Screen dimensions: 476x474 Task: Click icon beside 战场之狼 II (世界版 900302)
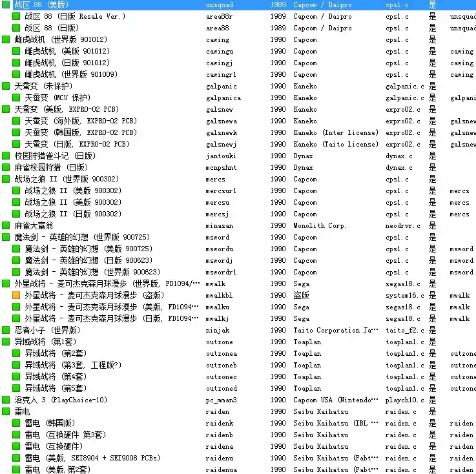pos(6,179)
